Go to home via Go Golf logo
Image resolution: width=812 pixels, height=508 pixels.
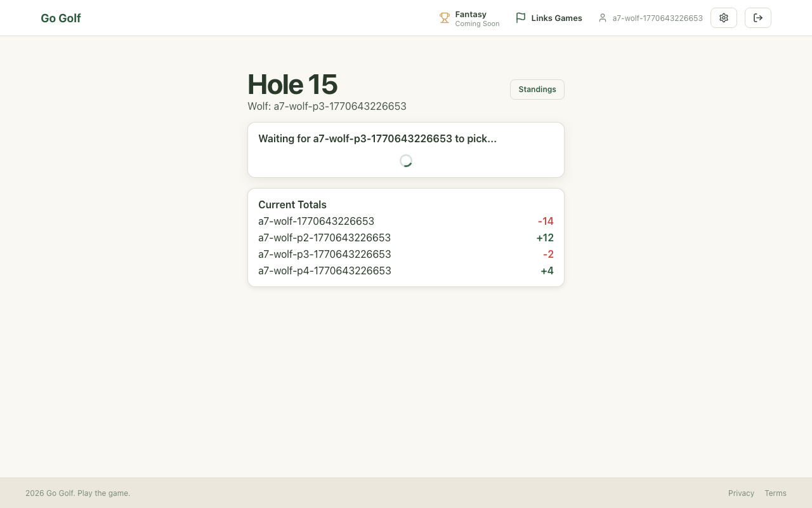(x=61, y=18)
